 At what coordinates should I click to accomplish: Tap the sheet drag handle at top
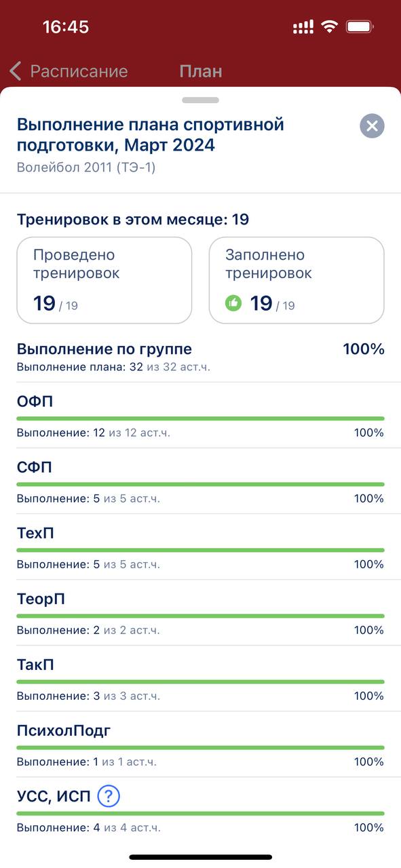tap(201, 100)
